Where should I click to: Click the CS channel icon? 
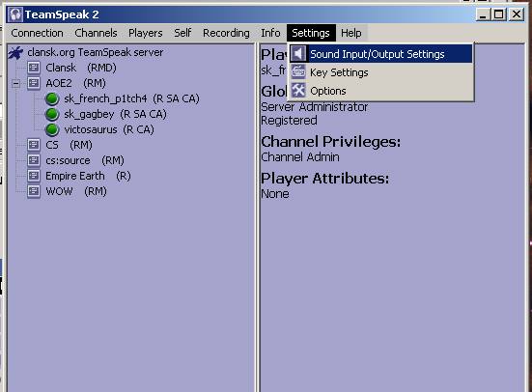[34, 145]
